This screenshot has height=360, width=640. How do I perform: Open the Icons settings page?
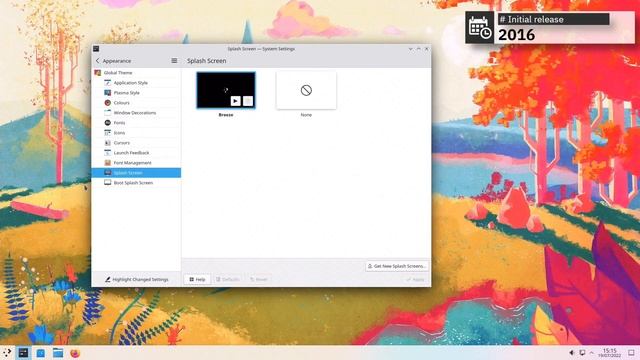pyautogui.click(x=136, y=133)
